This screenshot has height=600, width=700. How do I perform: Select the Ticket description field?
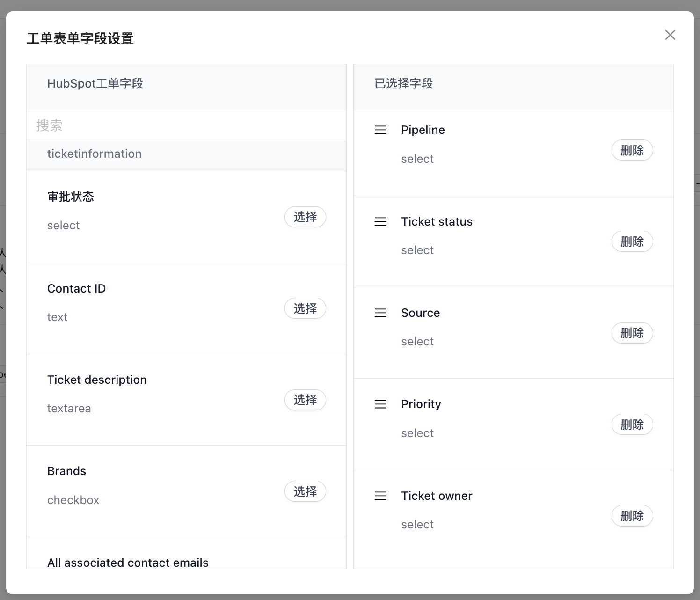(305, 400)
